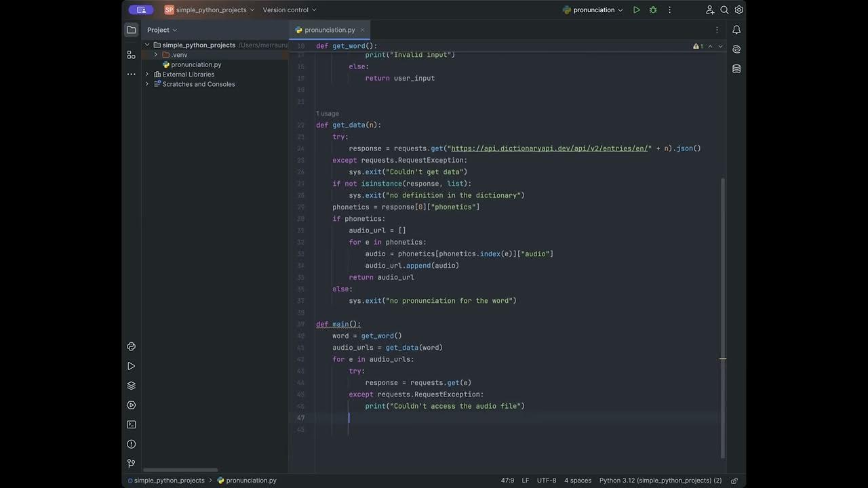This screenshot has width=868, height=488.
Task: Open the pronunciation run configuration dropdown
Action: 593,10
